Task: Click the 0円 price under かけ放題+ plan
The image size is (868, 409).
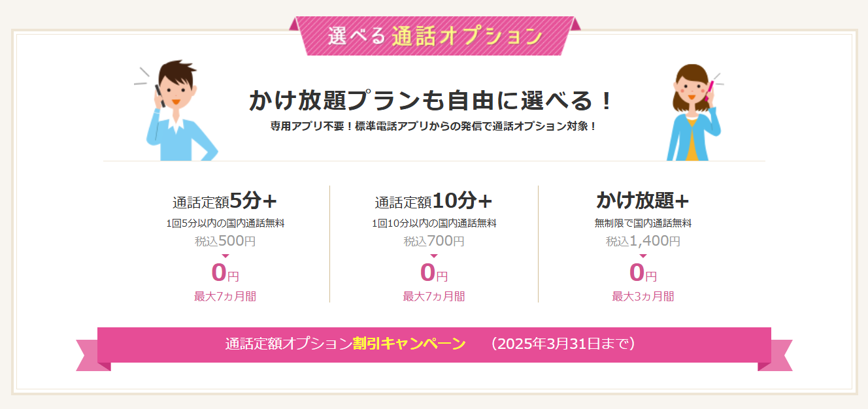Action: tap(643, 272)
